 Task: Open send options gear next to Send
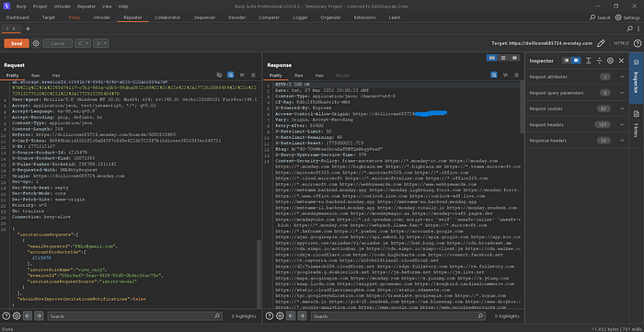pyautogui.click(x=36, y=43)
